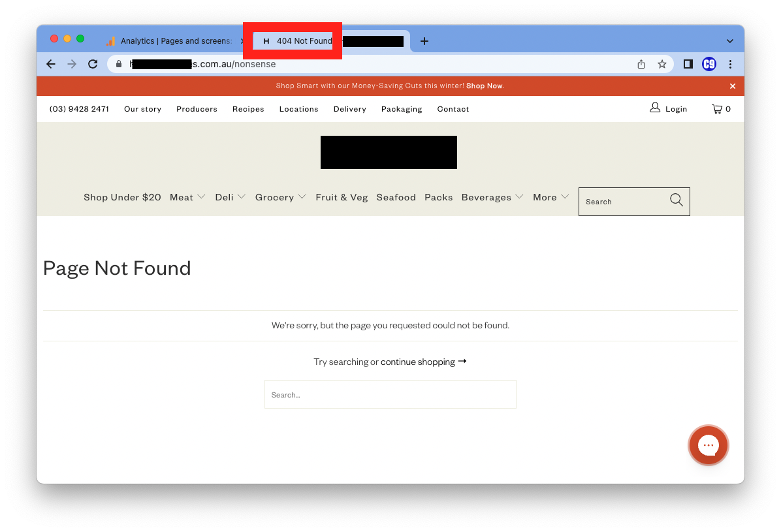Open a new browser tab
Viewport: 781px width, 532px height.
(424, 41)
